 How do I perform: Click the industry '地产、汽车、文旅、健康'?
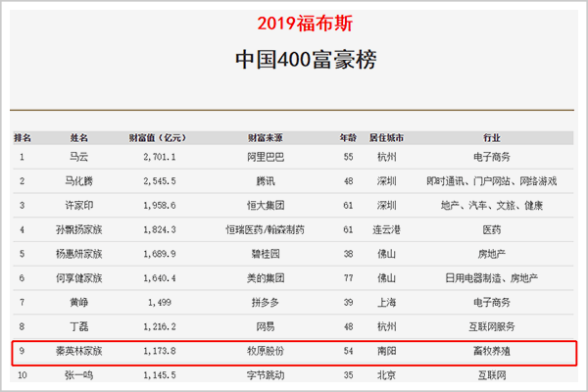492,205
